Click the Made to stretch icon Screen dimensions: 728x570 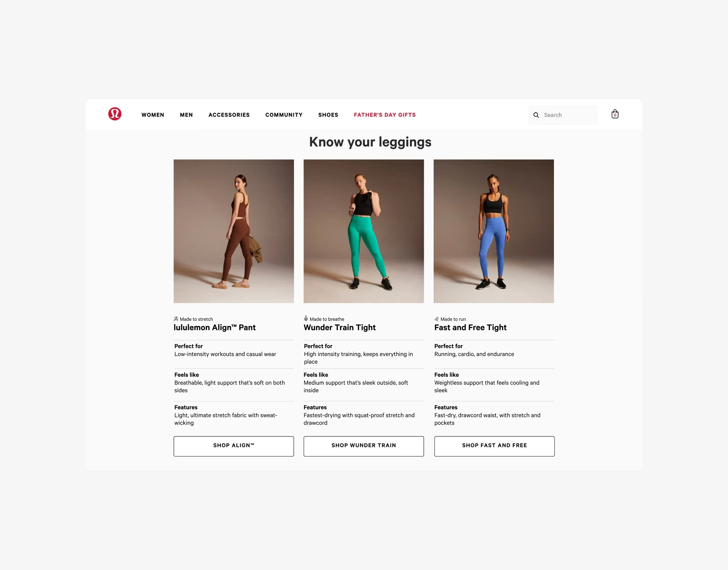[176, 319]
